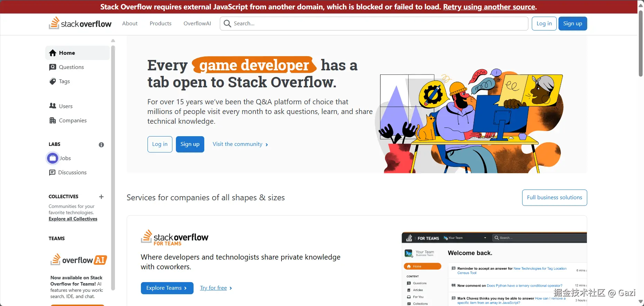
Task: Click the Stack Overflow logo in header
Action: (80, 23)
